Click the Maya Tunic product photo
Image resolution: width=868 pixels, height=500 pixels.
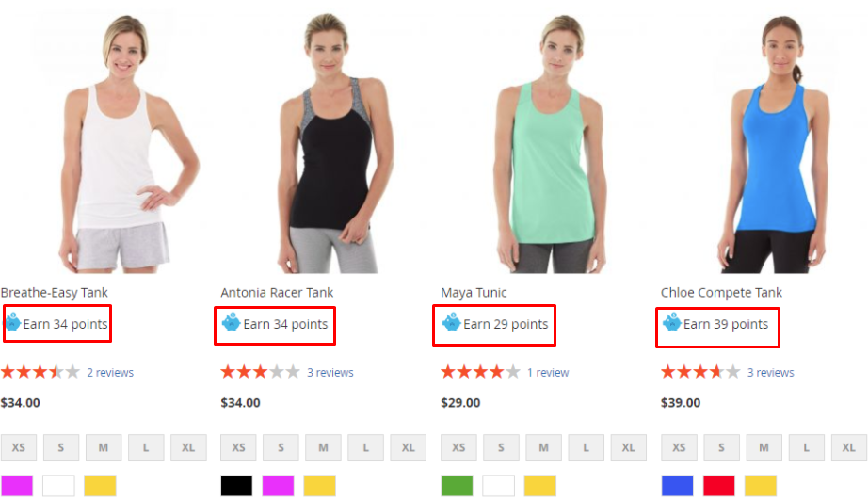tap(550, 143)
